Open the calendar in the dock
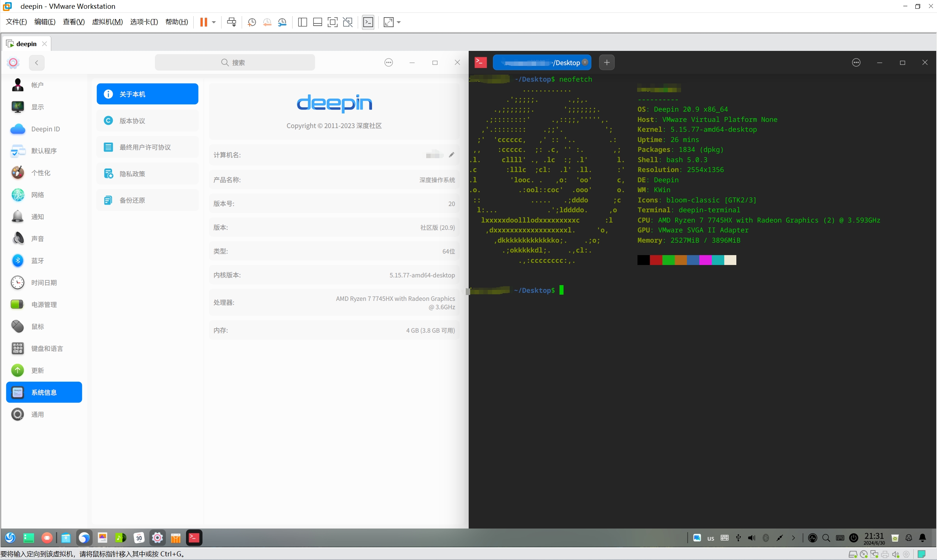The height and width of the screenshot is (560, 937). tap(139, 538)
